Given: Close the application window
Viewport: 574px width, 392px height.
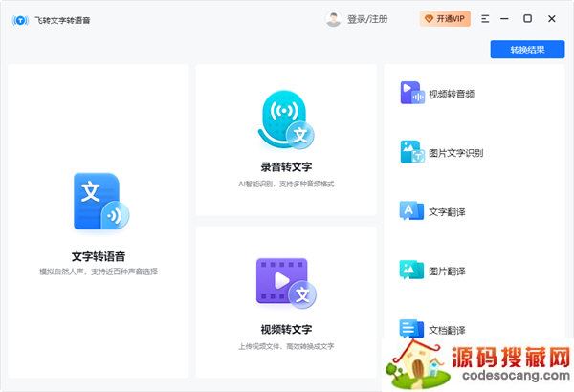Looking at the screenshot, I should tap(552, 19).
